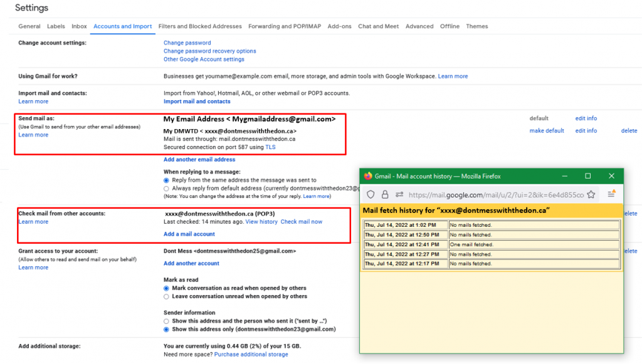The width and height of the screenshot is (642, 364).
Task: Click Learn more under Import mail and contacts
Action: [33, 101]
